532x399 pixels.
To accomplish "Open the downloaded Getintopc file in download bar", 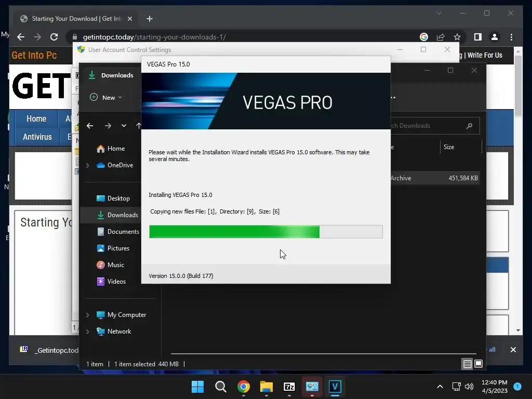I will pyautogui.click(x=49, y=350).
